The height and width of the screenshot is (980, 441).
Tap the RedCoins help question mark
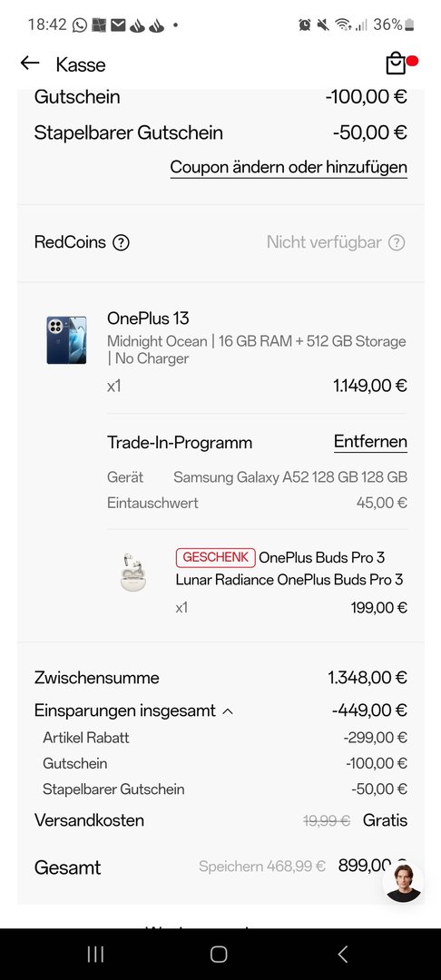[122, 242]
